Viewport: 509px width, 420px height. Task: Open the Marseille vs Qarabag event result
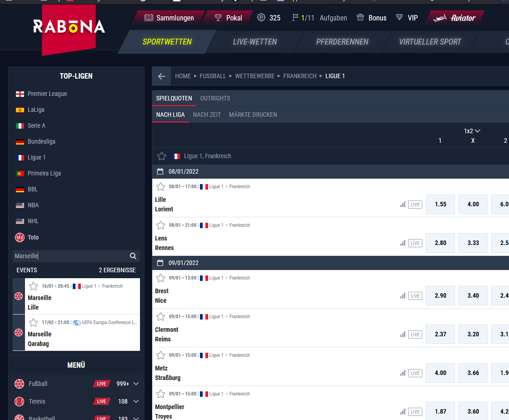pos(76,333)
